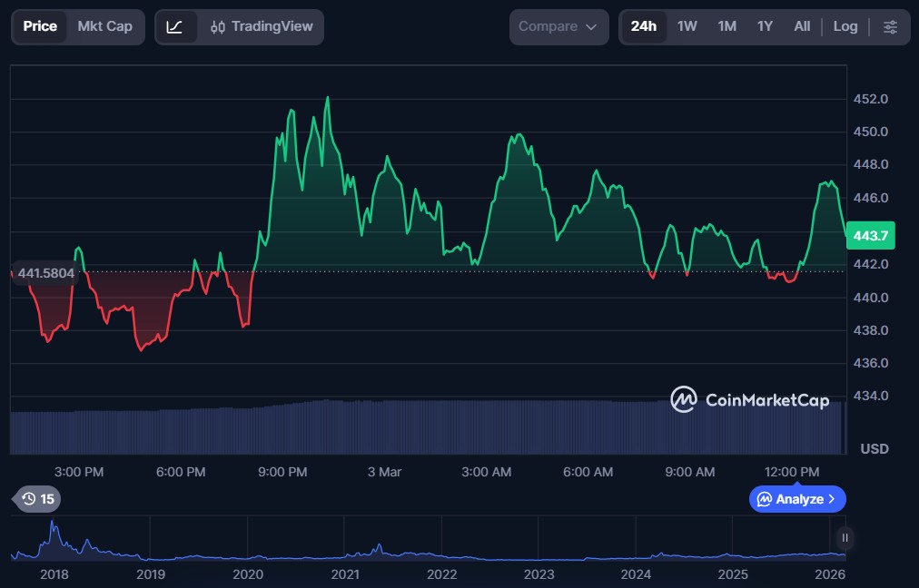Screen dimensions: 919x588
Task: Open chart settings sliders icon
Action: point(891,27)
